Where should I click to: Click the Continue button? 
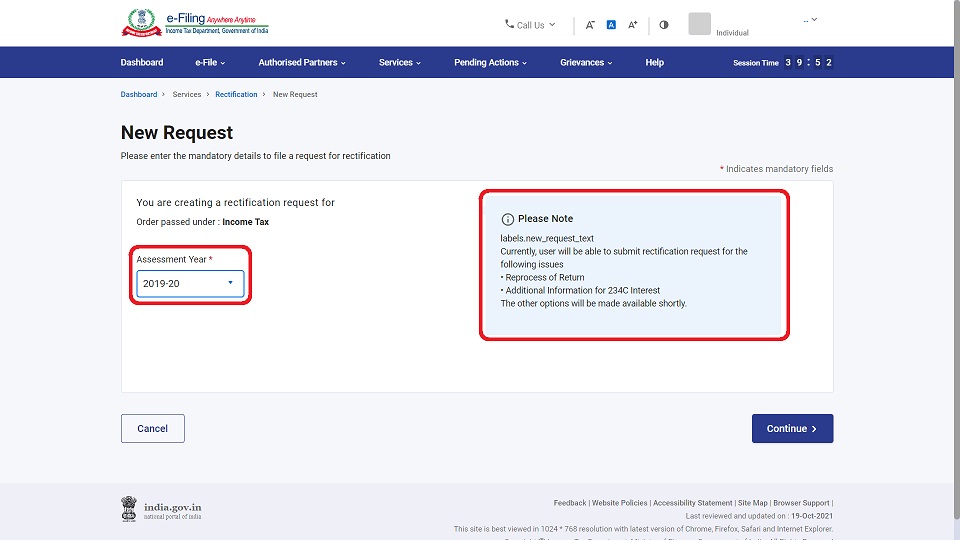(x=792, y=429)
